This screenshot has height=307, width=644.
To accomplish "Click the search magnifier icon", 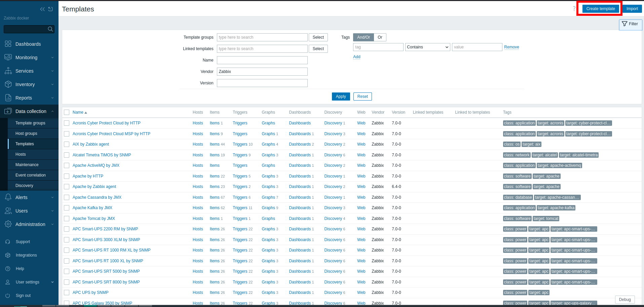I will (x=50, y=29).
